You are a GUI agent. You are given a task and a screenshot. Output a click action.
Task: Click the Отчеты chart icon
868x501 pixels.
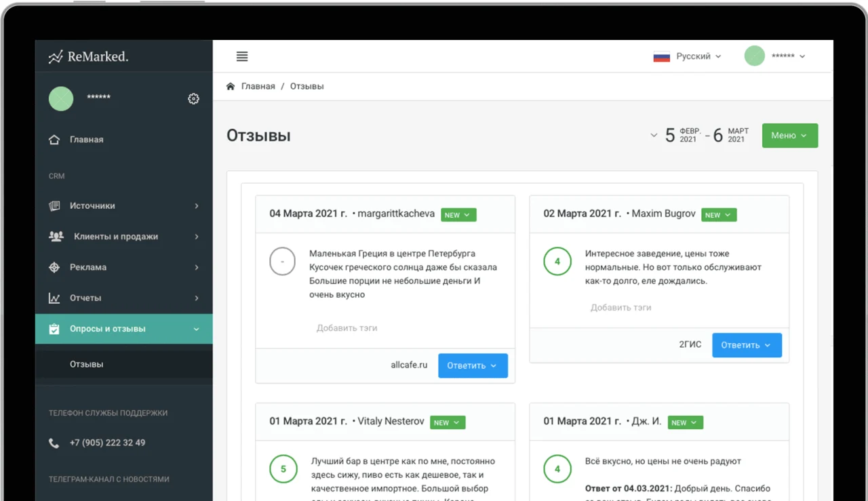click(55, 298)
